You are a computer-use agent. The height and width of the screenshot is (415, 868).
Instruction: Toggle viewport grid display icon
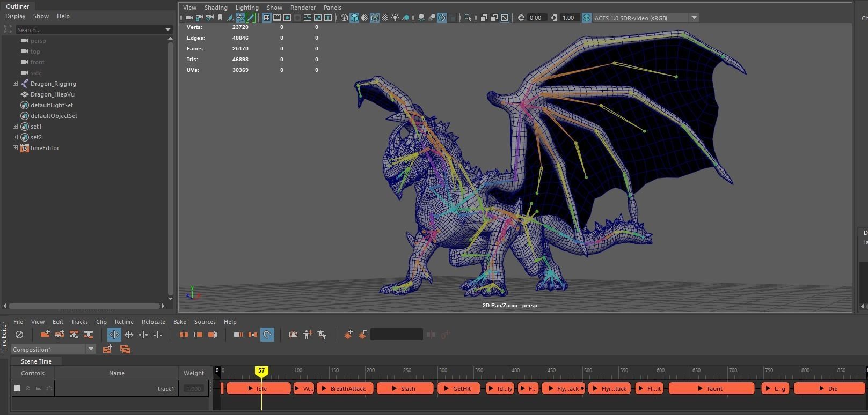(266, 18)
